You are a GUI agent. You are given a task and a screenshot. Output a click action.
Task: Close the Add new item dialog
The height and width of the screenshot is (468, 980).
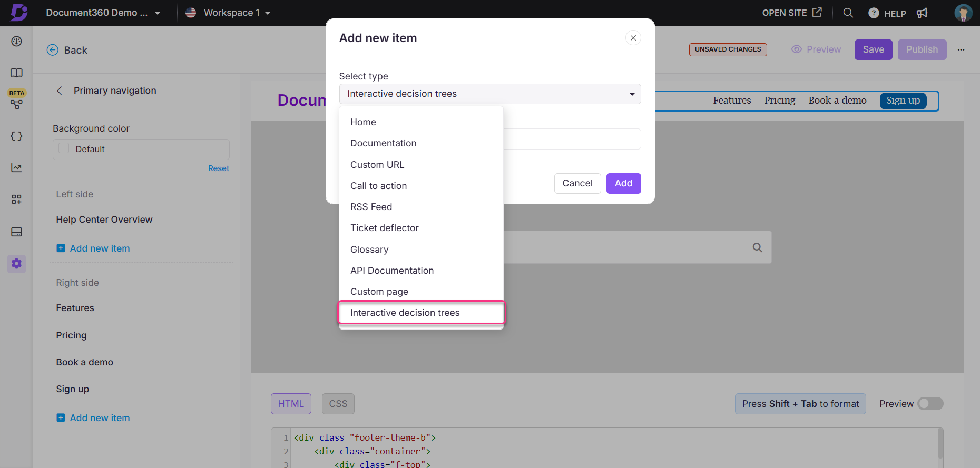coord(633,38)
